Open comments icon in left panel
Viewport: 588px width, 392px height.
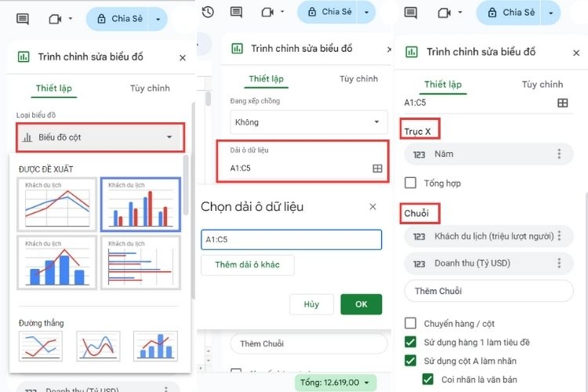coord(23,19)
